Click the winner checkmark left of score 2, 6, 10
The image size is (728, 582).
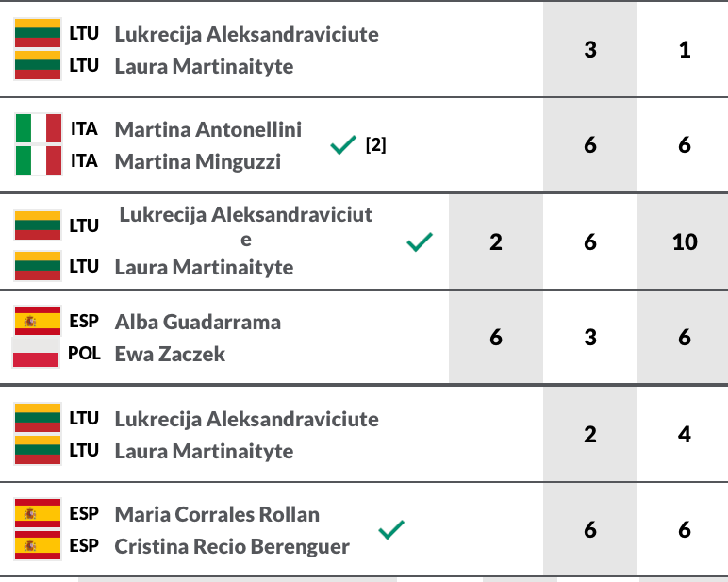tap(420, 242)
